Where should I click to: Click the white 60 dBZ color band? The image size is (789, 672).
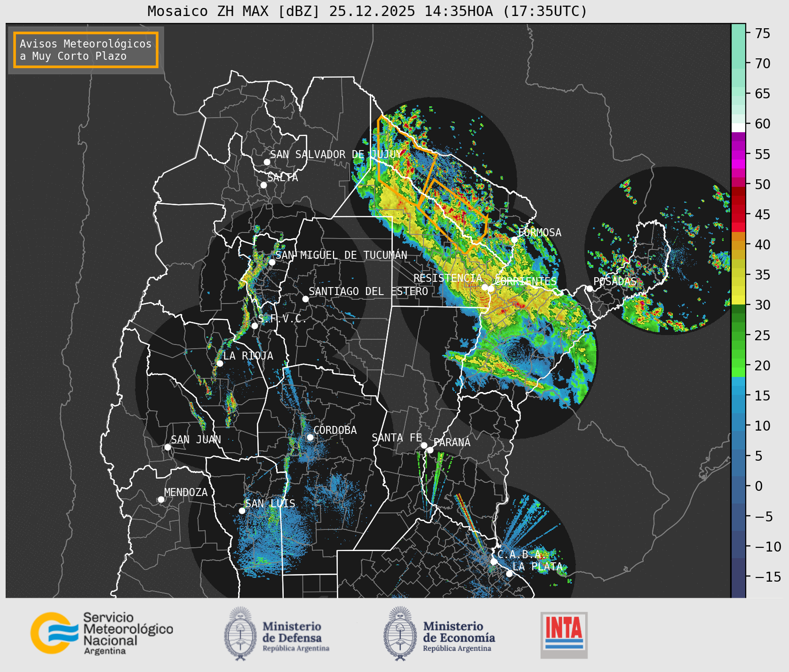738,128
